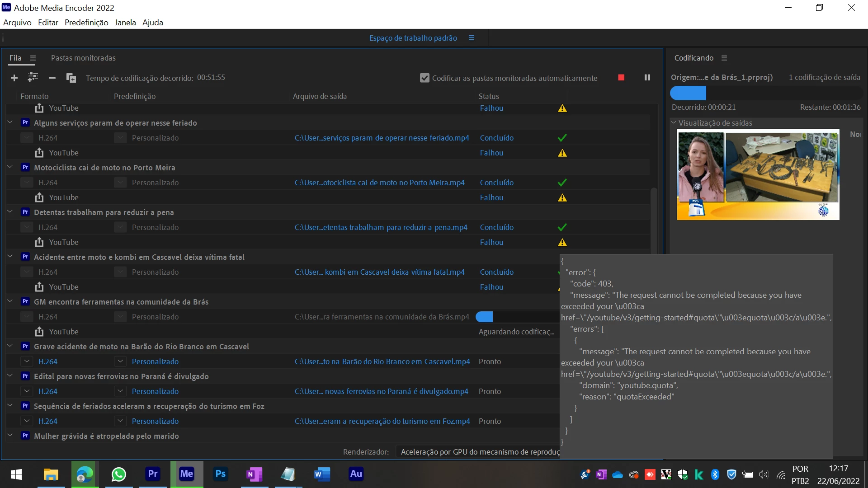Open output file link for Detentas trabalham
The width and height of the screenshot is (868, 488).
[381, 227]
